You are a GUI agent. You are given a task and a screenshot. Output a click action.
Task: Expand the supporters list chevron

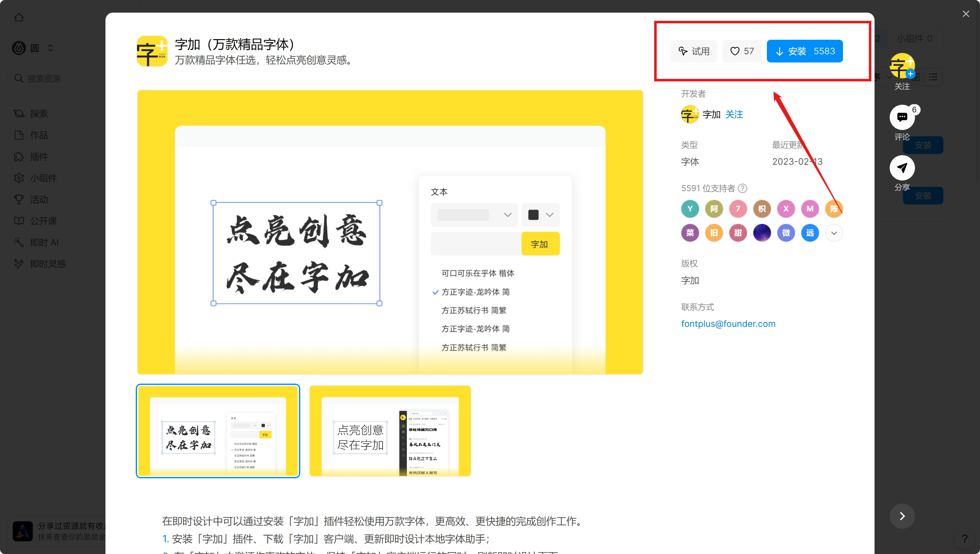point(834,233)
